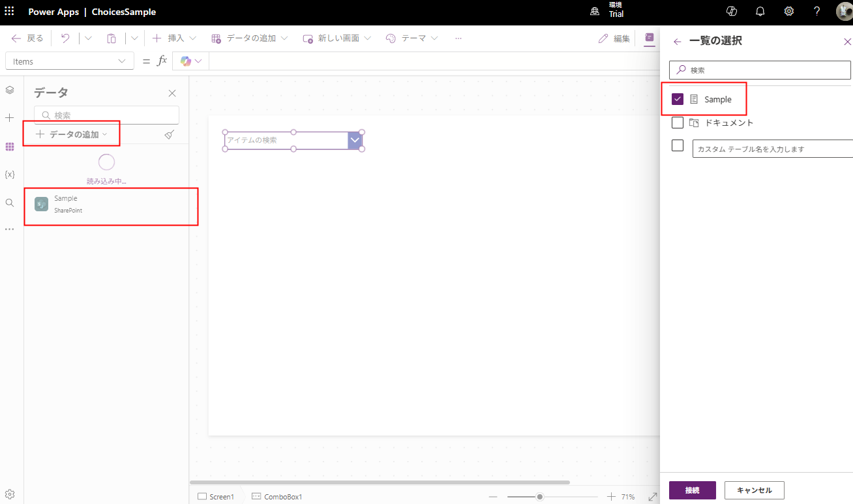This screenshot has width=853, height=504.
Task: Open the tree view panel in the left rail
Action: pos(9,90)
